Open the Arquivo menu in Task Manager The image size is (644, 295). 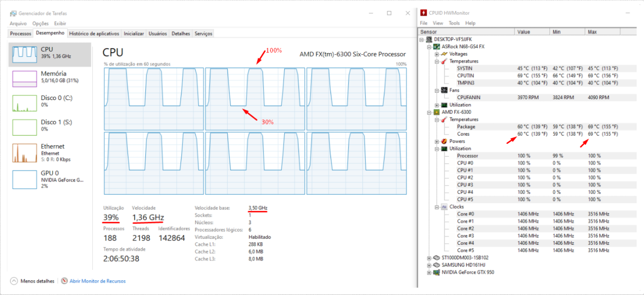pyautogui.click(x=18, y=24)
